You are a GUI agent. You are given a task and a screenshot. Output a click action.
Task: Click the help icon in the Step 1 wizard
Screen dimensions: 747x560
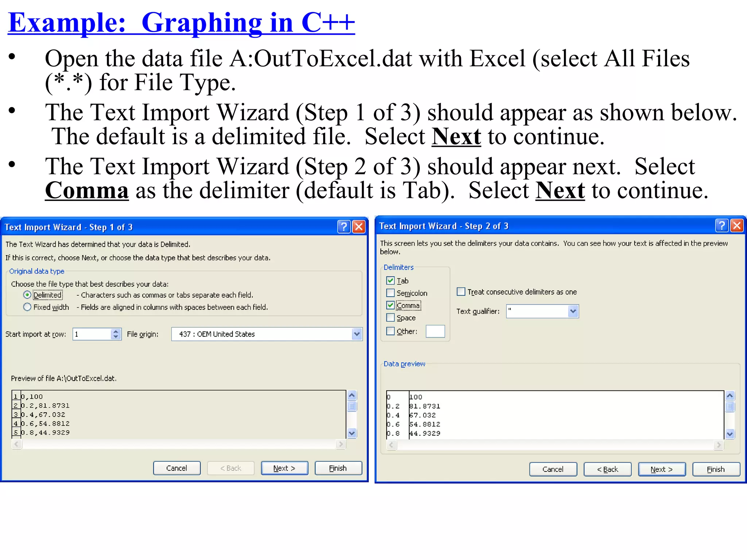pos(344,227)
